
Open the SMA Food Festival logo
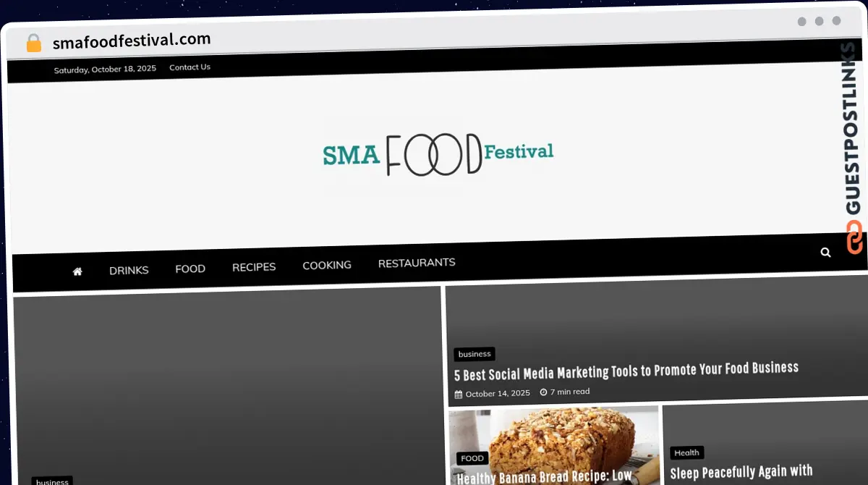pos(438,154)
